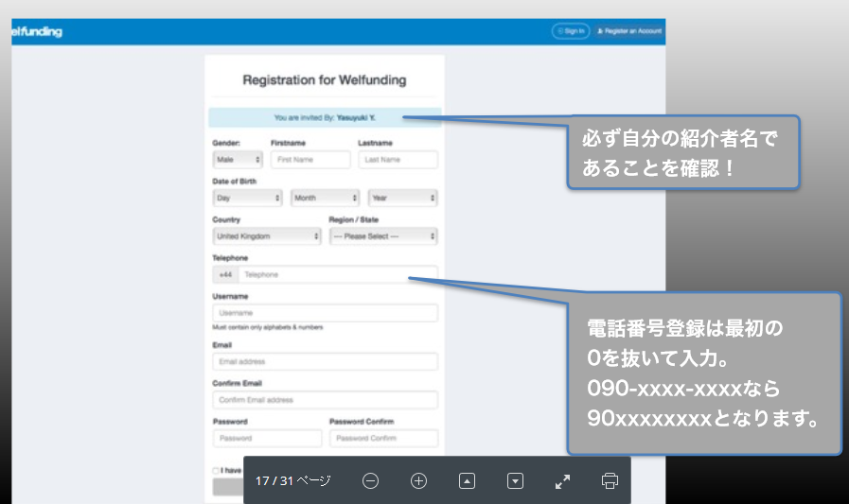
Task: Enter fullscreen mode using expand icon
Action: coord(562,481)
